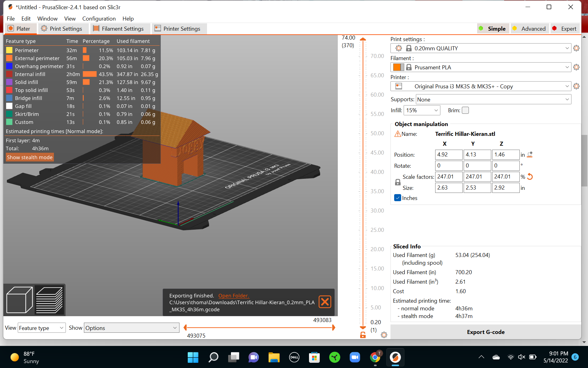This screenshot has width=588, height=368.
Task: Click the model name warning triangle
Action: (x=398, y=134)
